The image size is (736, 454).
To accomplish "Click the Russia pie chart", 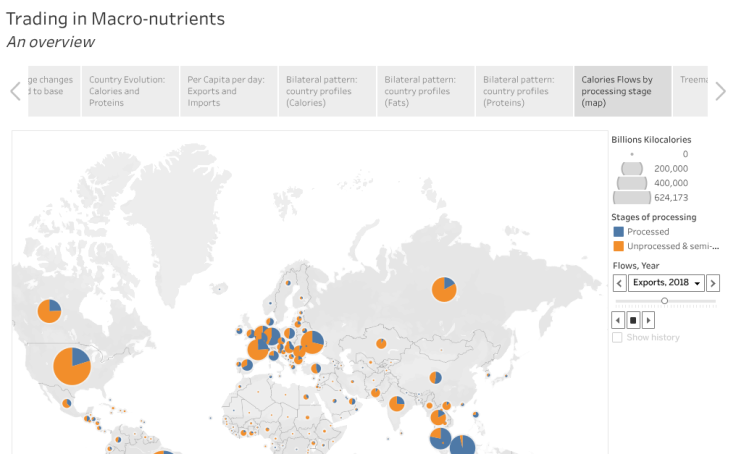I will pyautogui.click(x=444, y=289).
